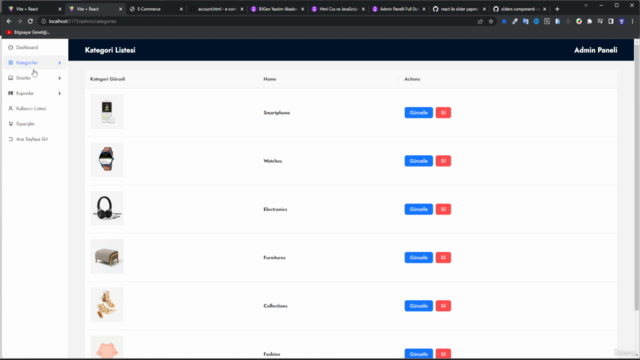The image size is (640, 360).
Task: Delete the Collections category
Action: (x=443, y=306)
